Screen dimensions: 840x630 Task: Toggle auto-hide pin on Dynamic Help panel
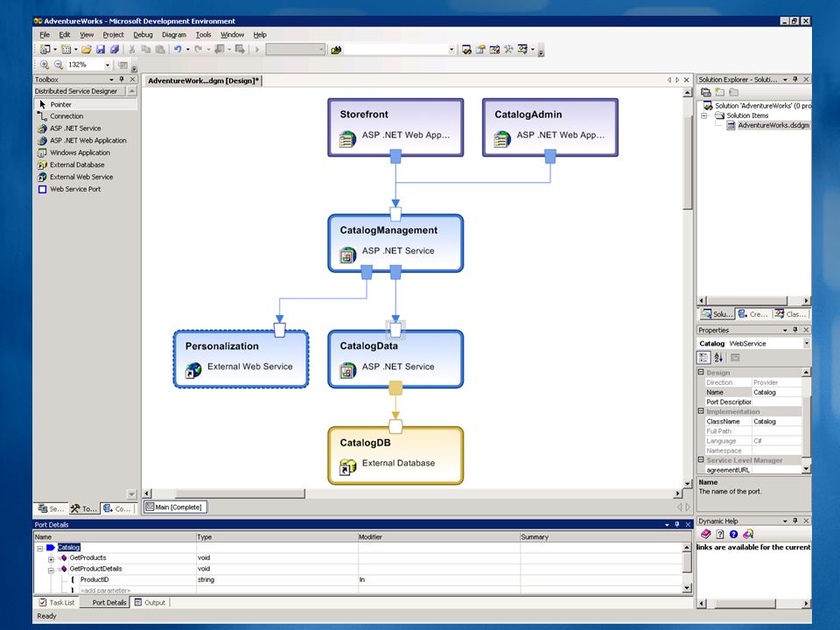[x=795, y=521]
